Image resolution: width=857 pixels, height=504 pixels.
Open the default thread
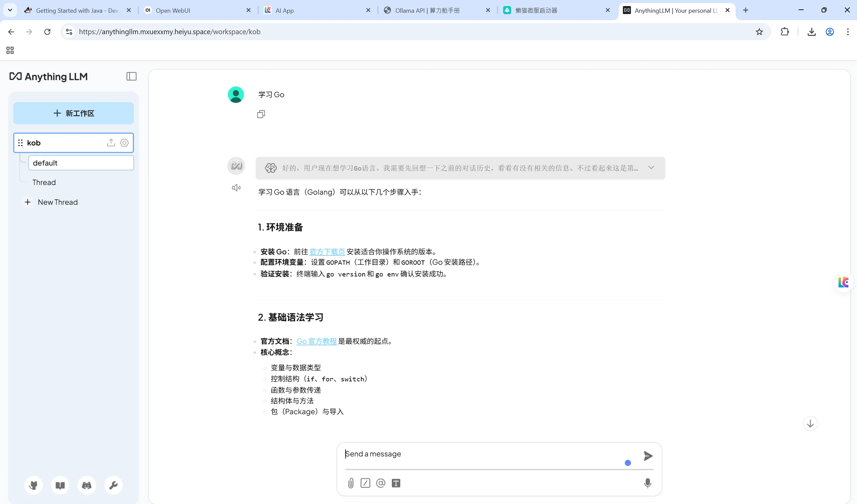click(81, 163)
